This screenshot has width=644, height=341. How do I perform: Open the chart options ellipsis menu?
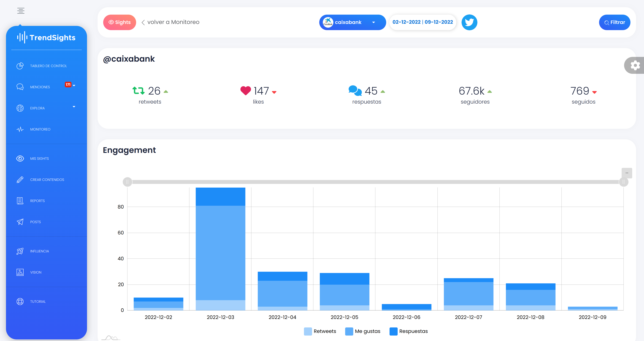(627, 173)
